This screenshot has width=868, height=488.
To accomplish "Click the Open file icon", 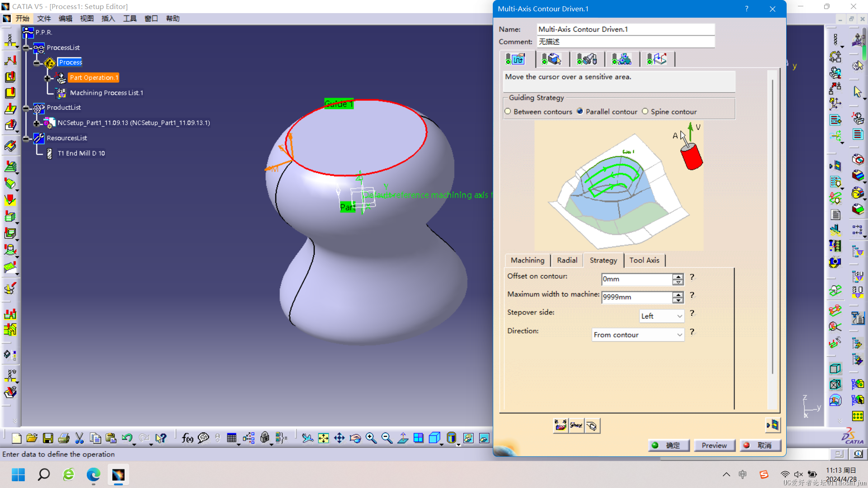I will [x=32, y=438].
